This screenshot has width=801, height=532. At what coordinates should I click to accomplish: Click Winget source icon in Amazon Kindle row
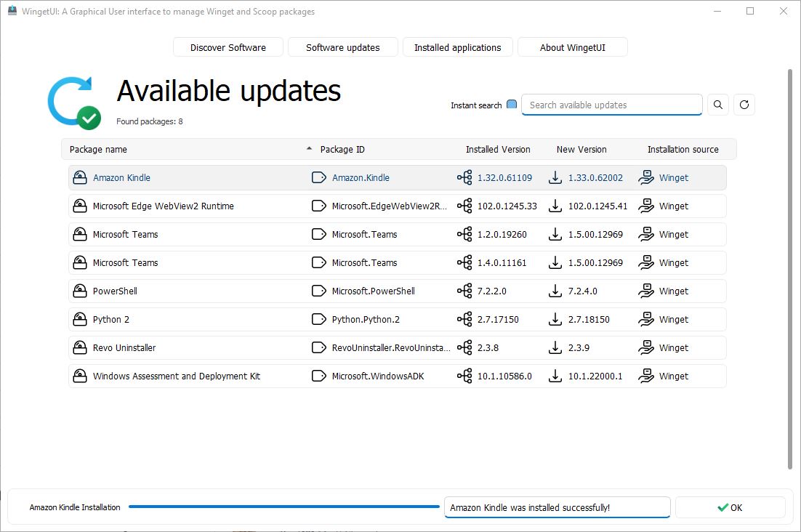(x=646, y=177)
